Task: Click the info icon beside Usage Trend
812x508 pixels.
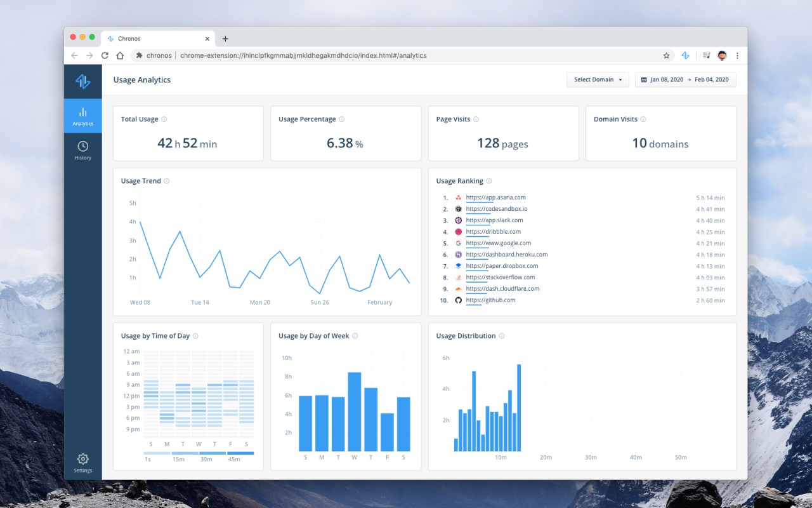Action: pyautogui.click(x=167, y=181)
